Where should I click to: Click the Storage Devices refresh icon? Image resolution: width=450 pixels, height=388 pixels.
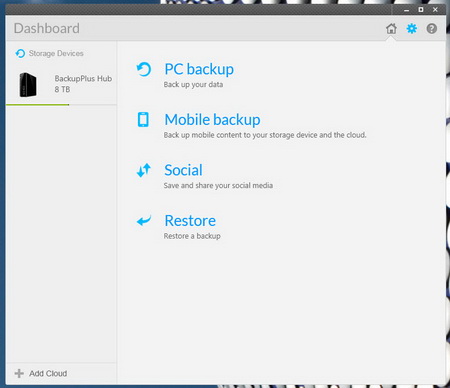click(20, 53)
